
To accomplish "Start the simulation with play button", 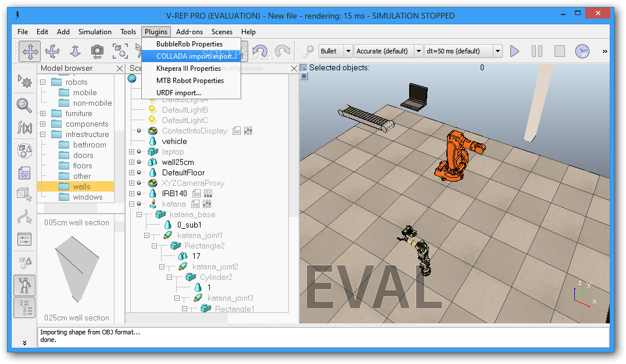I will click(x=514, y=51).
